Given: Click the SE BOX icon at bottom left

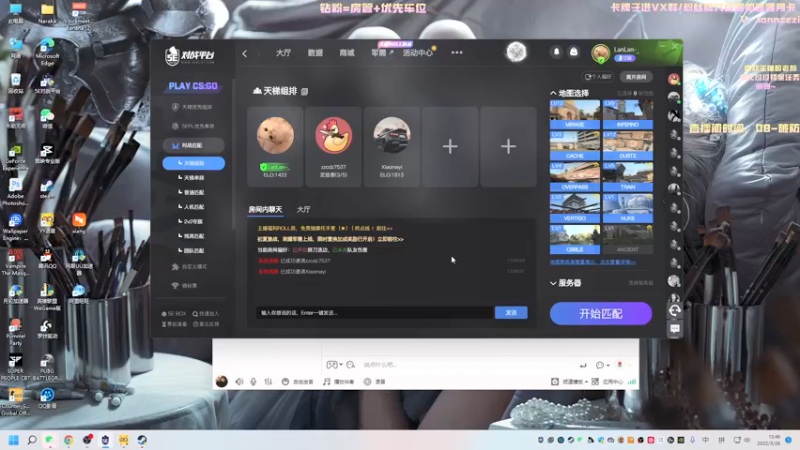Looking at the screenshot, I should point(164,314).
